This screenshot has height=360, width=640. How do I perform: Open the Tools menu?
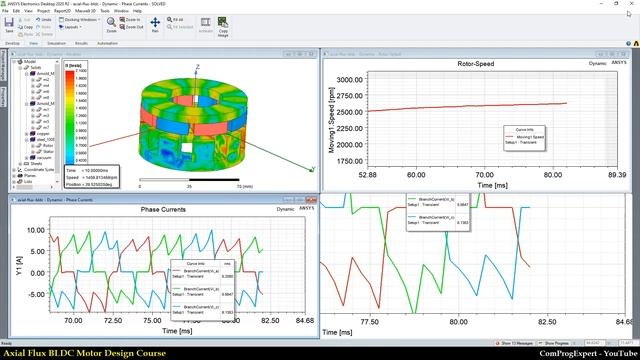(105, 11)
